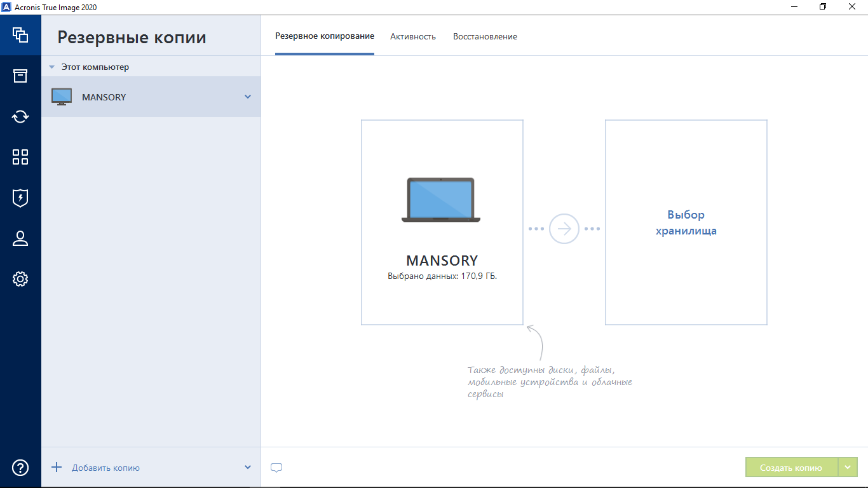Select the 'Резервное копирование' tab
This screenshot has width=868, height=488.
325,36
